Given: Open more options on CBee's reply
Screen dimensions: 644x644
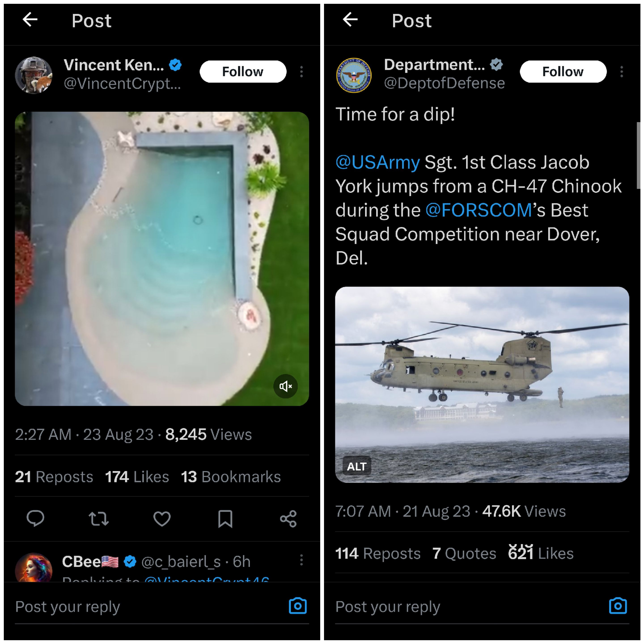Looking at the screenshot, I should click(x=301, y=560).
